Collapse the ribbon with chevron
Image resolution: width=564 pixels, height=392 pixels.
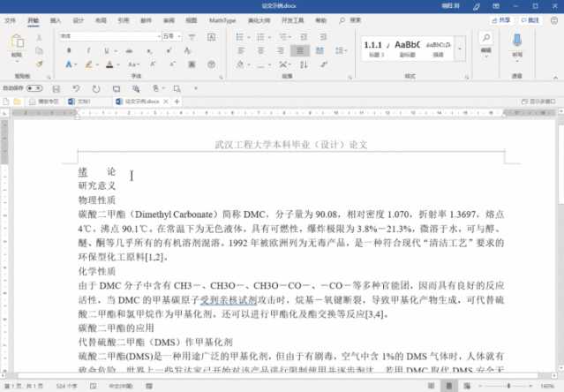click(x=555, y=77)
